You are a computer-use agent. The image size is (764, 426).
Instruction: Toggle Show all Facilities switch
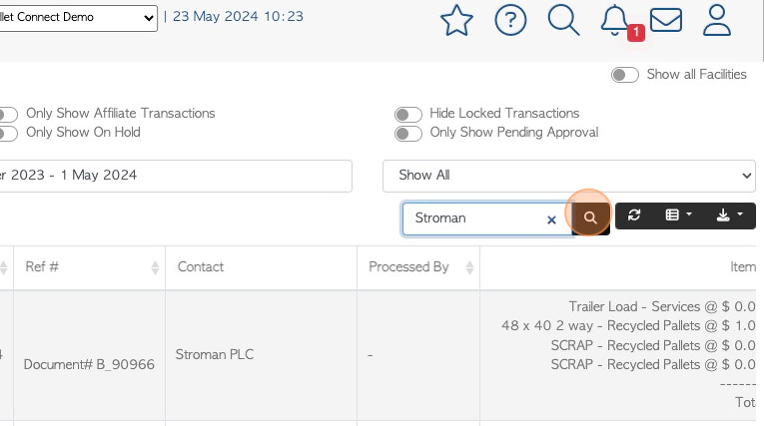coord(625,75)
